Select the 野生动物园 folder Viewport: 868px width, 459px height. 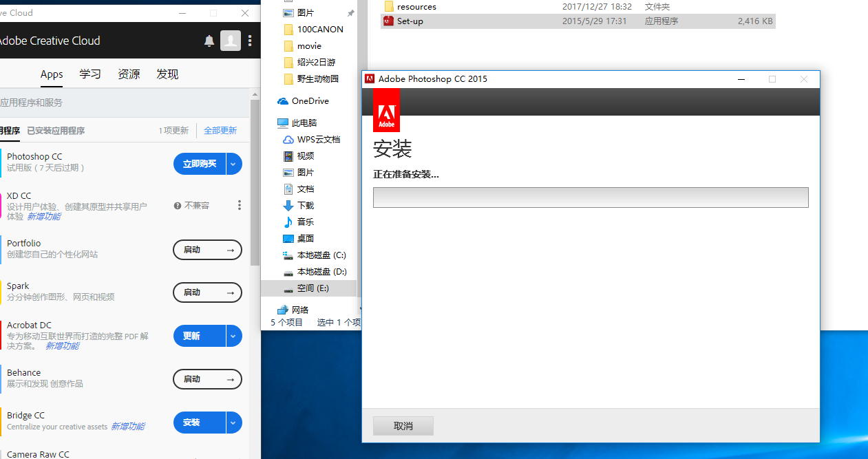(318, 79)
